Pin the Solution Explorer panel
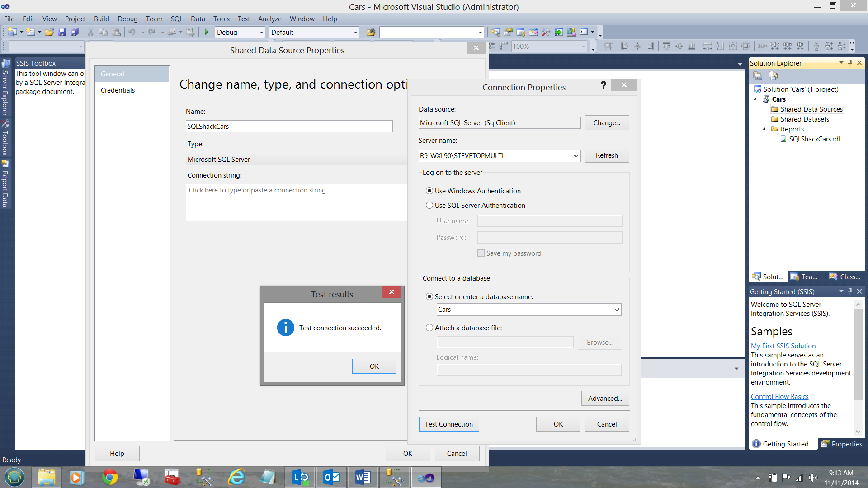This screenshot has width=868, height=488. click(850, 63)
